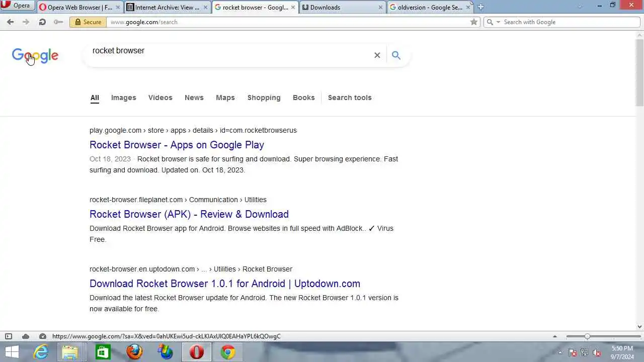Go forward using the forward arrow
The width and height of the screenshot is (644, 362).
[26, 22]
